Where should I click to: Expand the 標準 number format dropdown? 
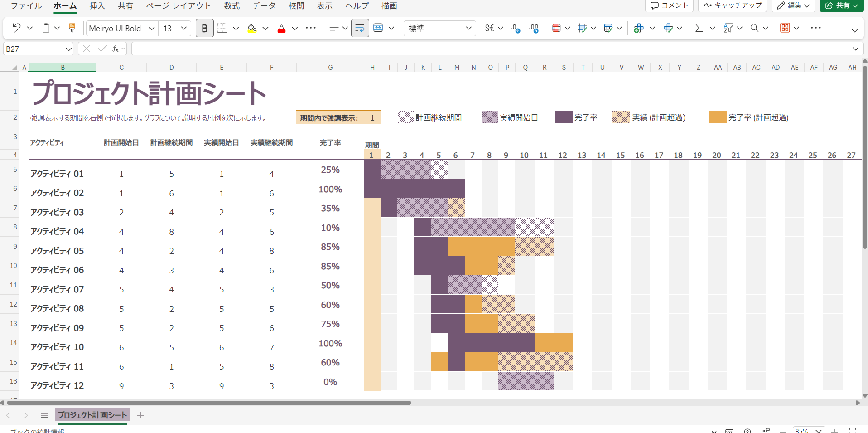[x=468, y=28]
